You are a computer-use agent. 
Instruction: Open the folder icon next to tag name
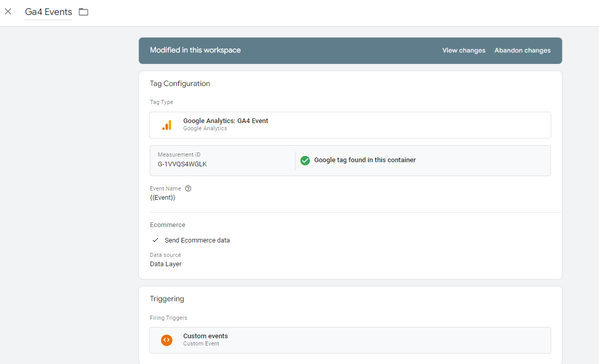click(84, 12)
